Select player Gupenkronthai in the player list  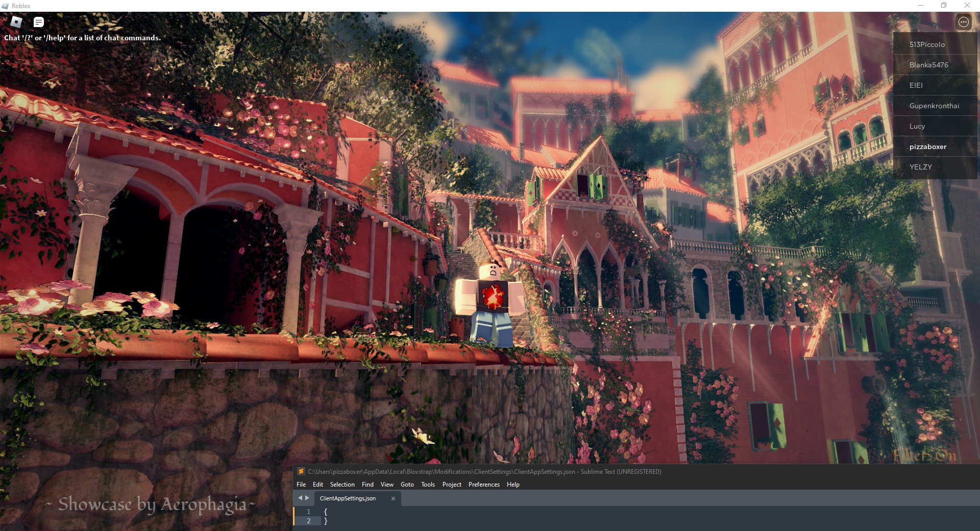click(935, 106)
